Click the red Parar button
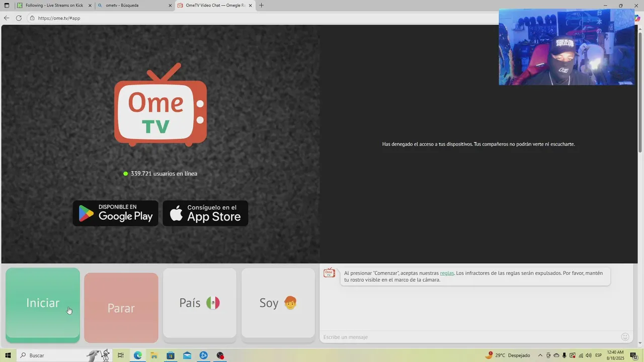 [121, 308]
